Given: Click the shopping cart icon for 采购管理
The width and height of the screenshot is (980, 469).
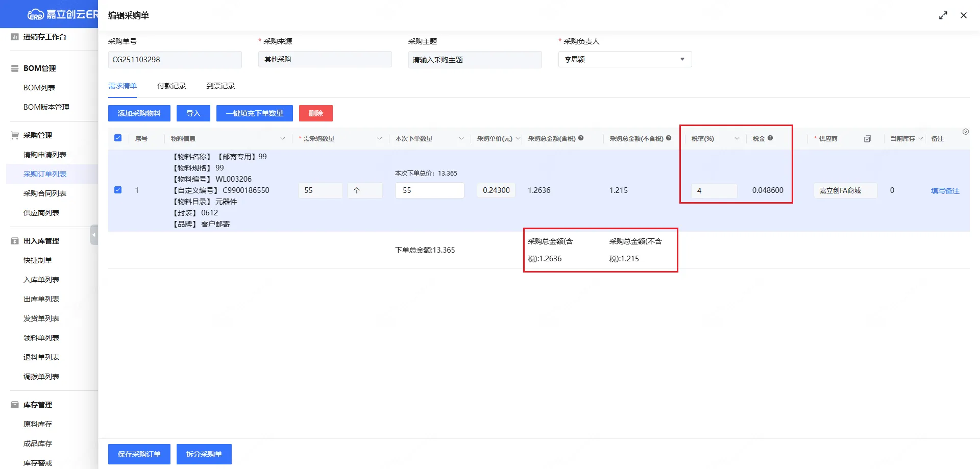Looking at the screenshot, I should 15,135.
